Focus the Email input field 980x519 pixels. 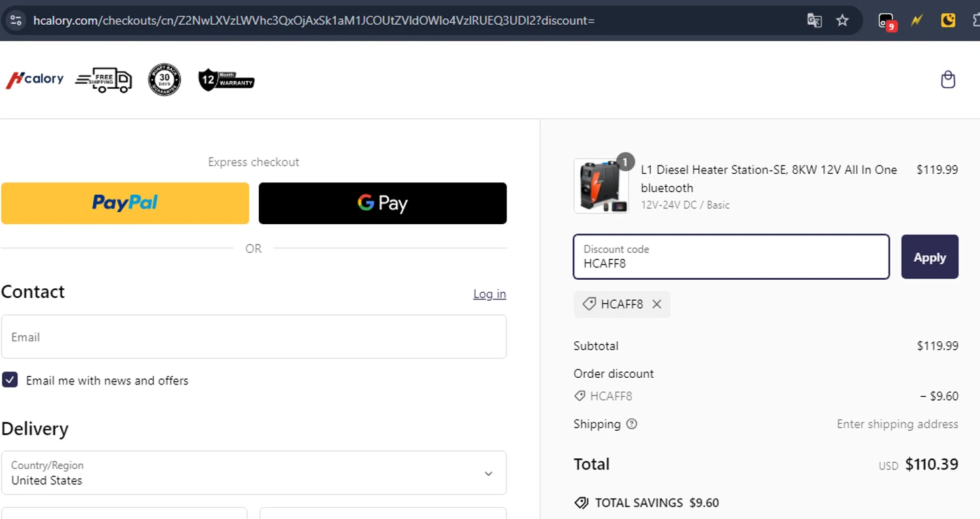pyautogui.click(x=253, y=337)
